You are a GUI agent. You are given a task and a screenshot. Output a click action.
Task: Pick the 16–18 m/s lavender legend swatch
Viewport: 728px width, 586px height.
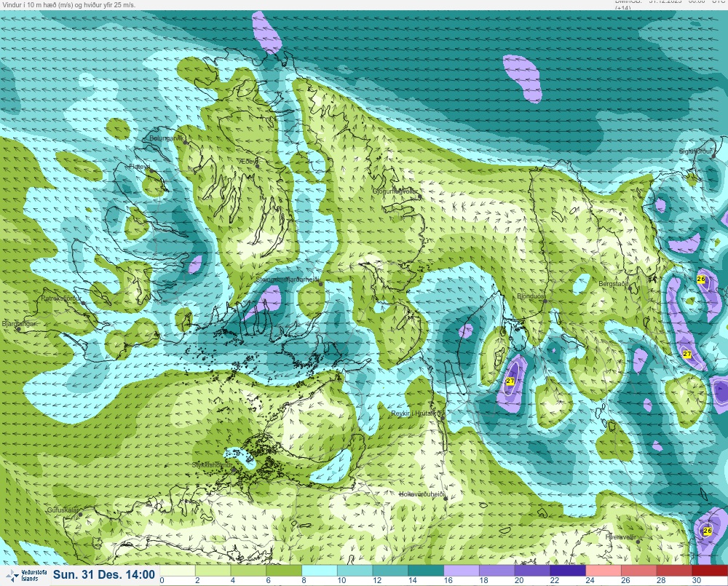tap(461, 571)
